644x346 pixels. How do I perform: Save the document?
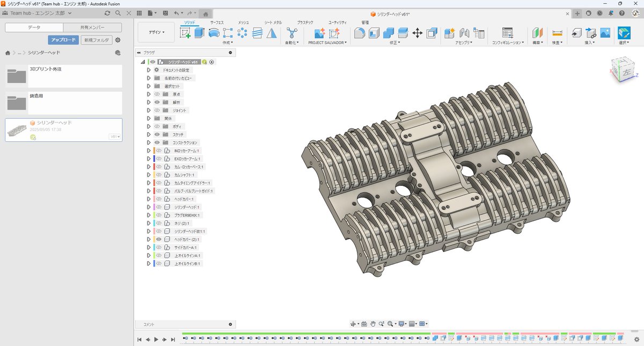click(x=165, y=13)
